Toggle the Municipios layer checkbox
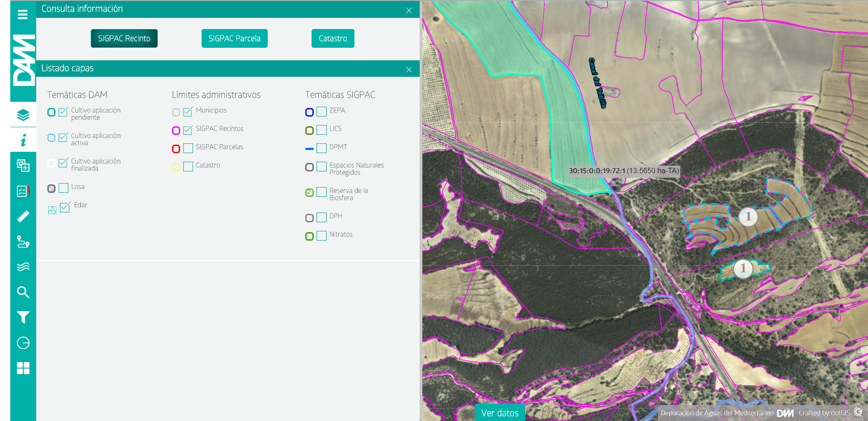Screen dimensions: 868x421 coord(188,112)
